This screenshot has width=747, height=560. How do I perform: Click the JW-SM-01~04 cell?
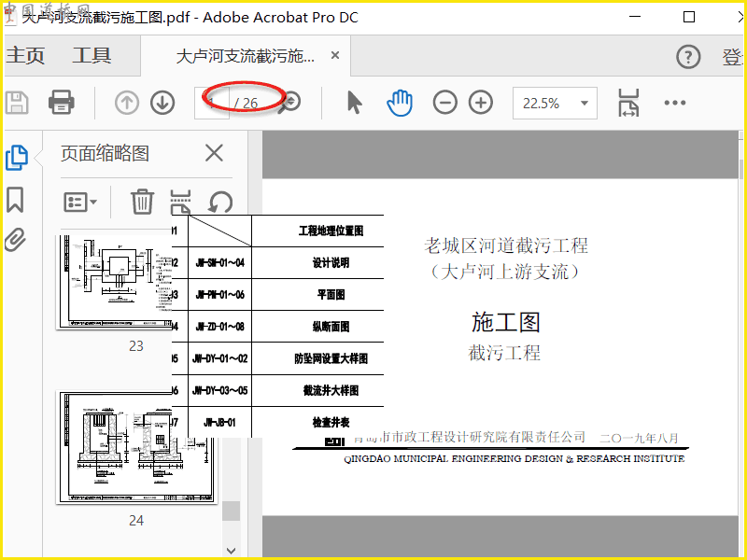click(220, 263)
